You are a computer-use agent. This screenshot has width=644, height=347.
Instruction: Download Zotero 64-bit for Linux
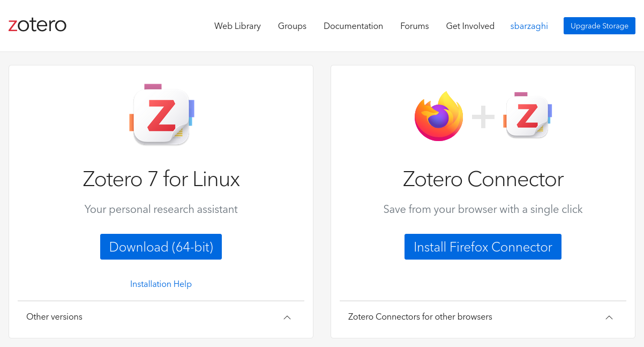[x=161, y=247]
